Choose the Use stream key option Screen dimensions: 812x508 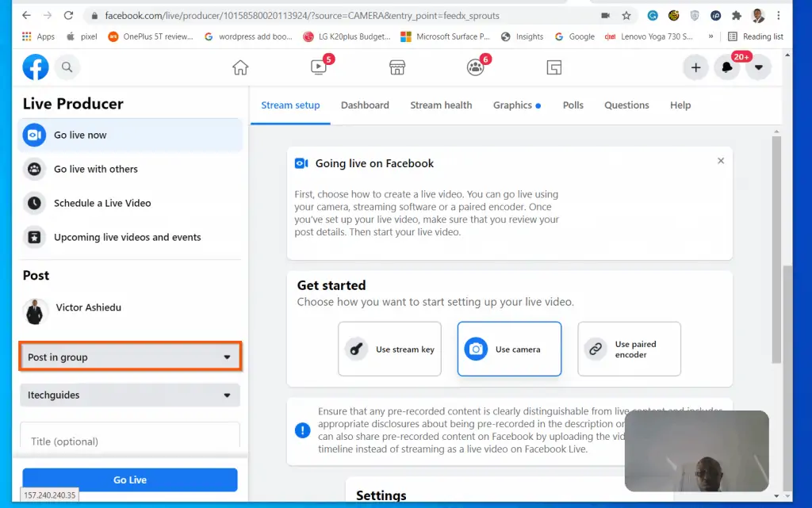389,349
